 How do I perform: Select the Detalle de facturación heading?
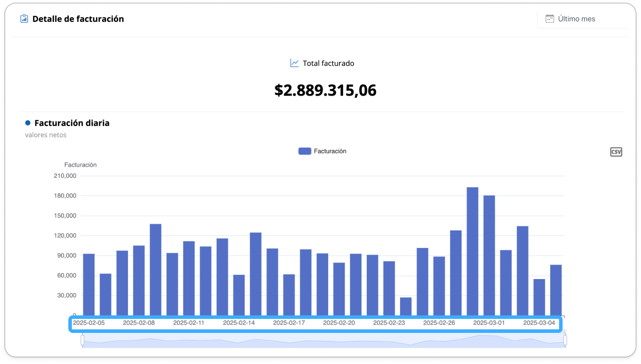point(78,19)
